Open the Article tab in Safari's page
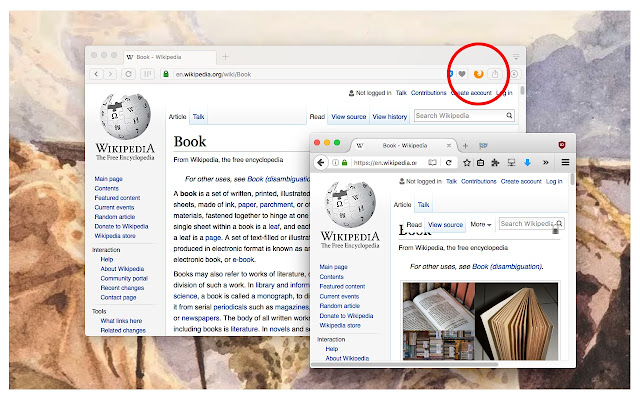 click(178, 117)
